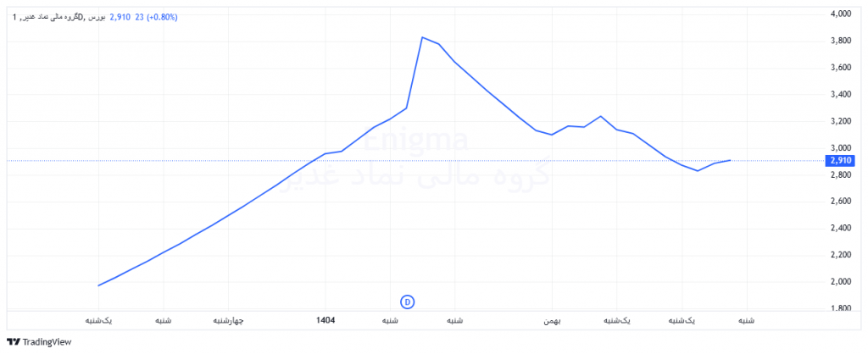
Task: Click the 1404 year label on the time axis
Action: [325, 321]
